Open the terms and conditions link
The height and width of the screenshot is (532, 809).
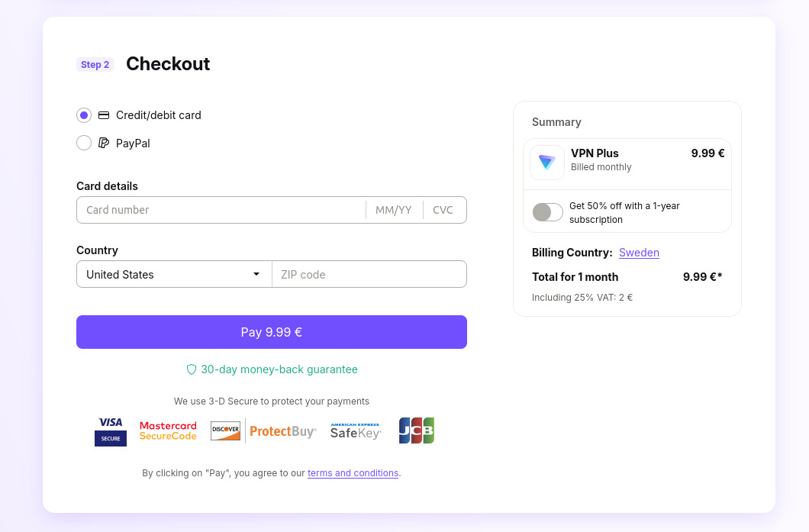(x=353, y=473)
